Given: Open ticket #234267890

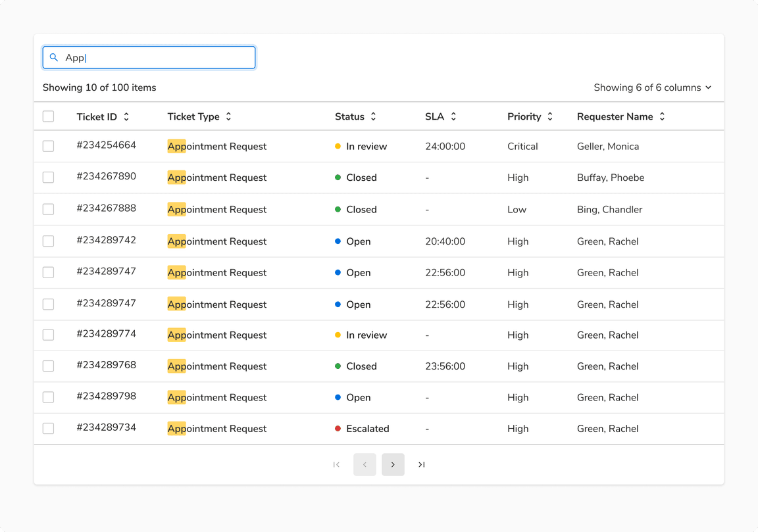Looking at the screenshot, I should [x=107, y=176].
